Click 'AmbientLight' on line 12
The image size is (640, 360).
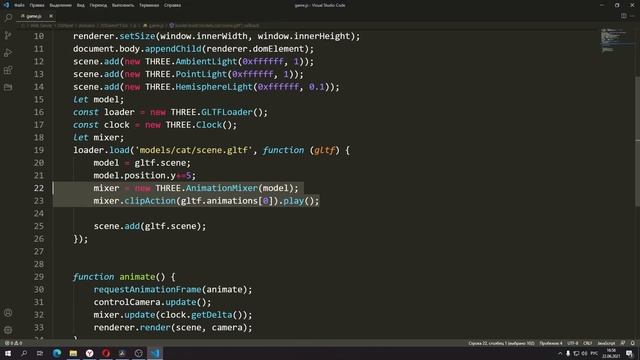click(x=206, y=62)
